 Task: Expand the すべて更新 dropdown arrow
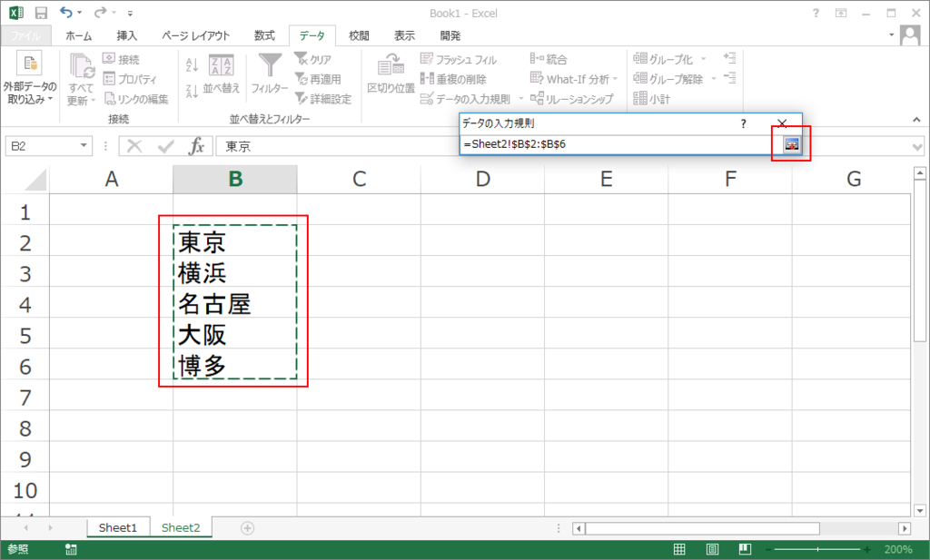(x=91, y=102)
